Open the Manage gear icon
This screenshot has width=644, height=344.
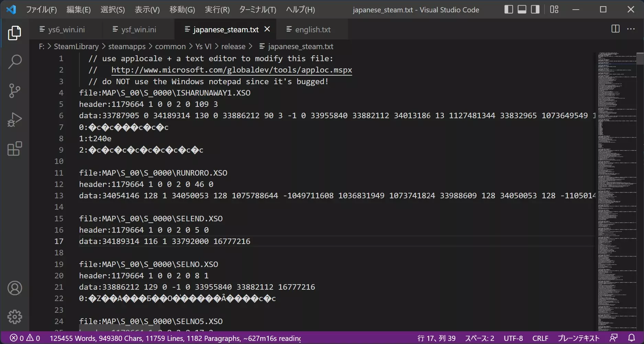(x=14, y=317)
